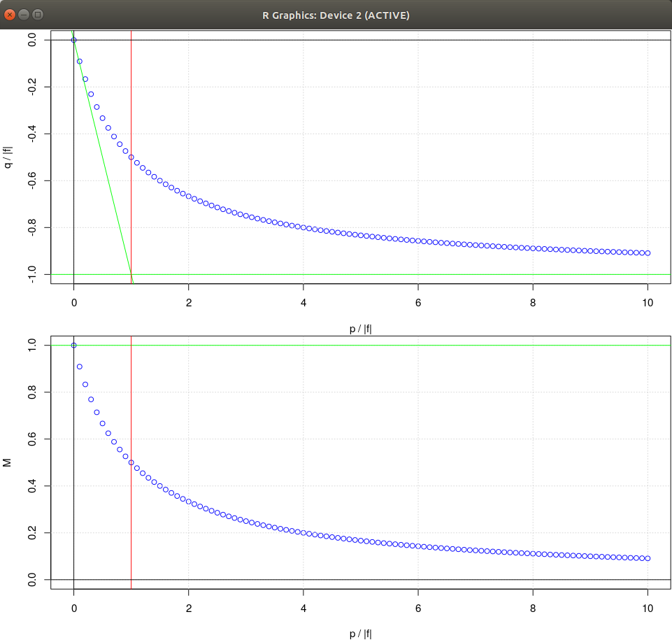Click the title "R Graphics: Device 2 (ACTIVE)"
The height and width of the screenshot is (640, 672).
(336, 15)
